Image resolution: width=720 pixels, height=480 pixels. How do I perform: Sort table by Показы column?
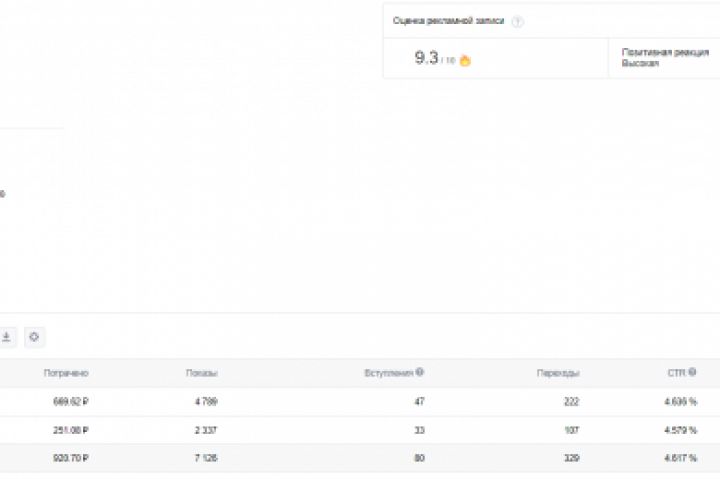pos(201,373)
